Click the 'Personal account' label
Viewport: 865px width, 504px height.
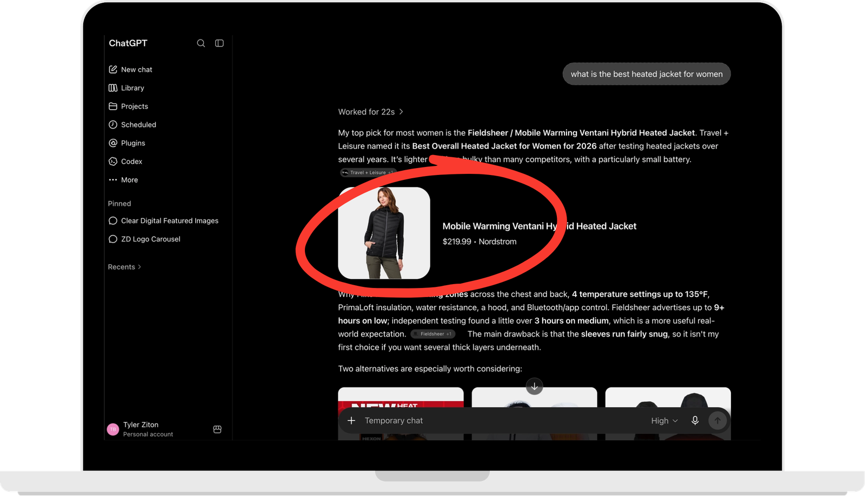point(148,434)
